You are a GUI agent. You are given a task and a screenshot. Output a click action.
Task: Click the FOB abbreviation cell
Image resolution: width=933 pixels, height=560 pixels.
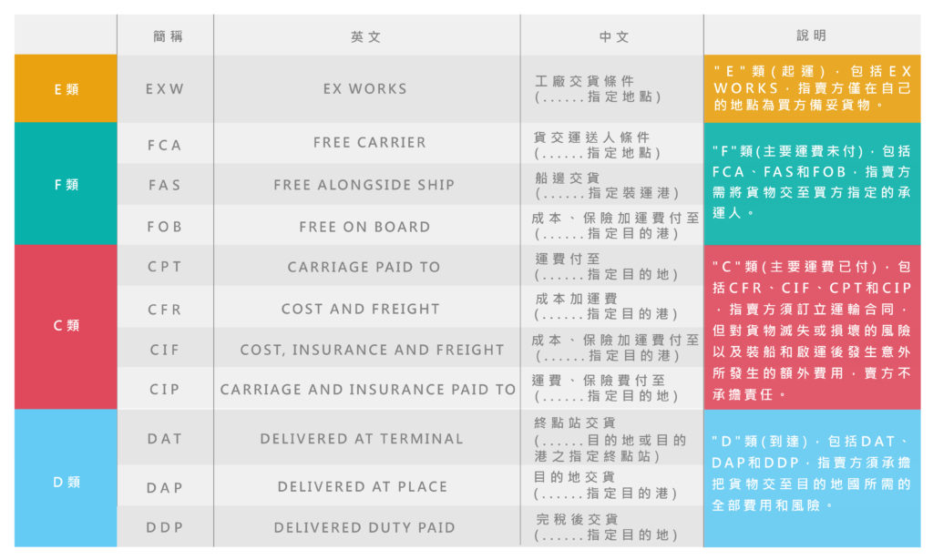[x=165, y=227]
